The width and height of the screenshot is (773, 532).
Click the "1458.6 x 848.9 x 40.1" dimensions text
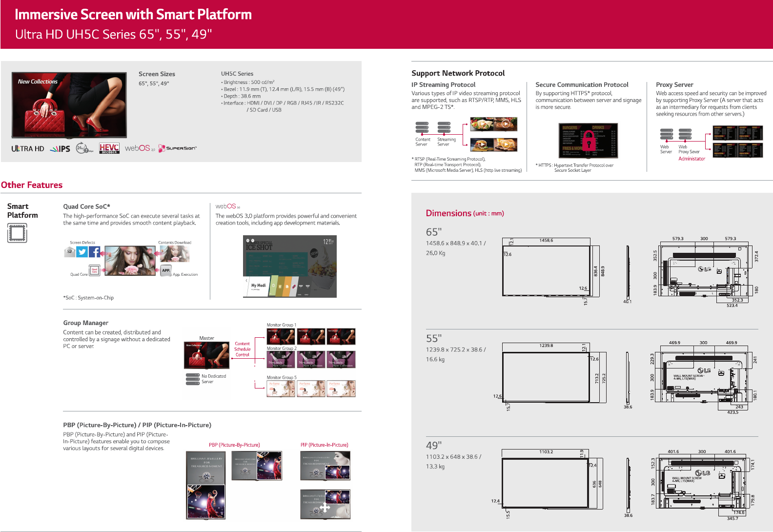[x=454, y=243]
